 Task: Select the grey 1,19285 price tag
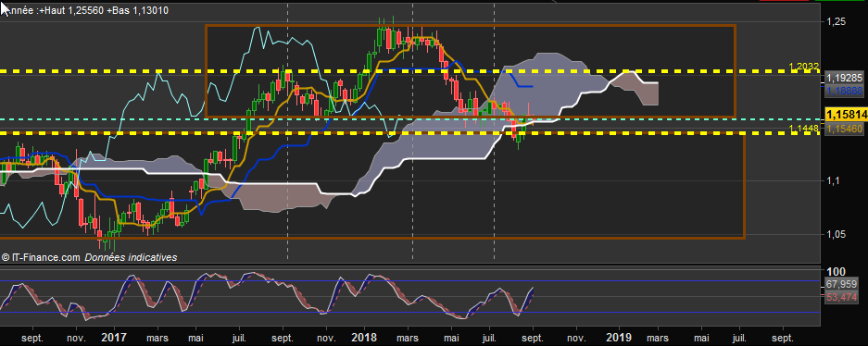pos(844,79)
